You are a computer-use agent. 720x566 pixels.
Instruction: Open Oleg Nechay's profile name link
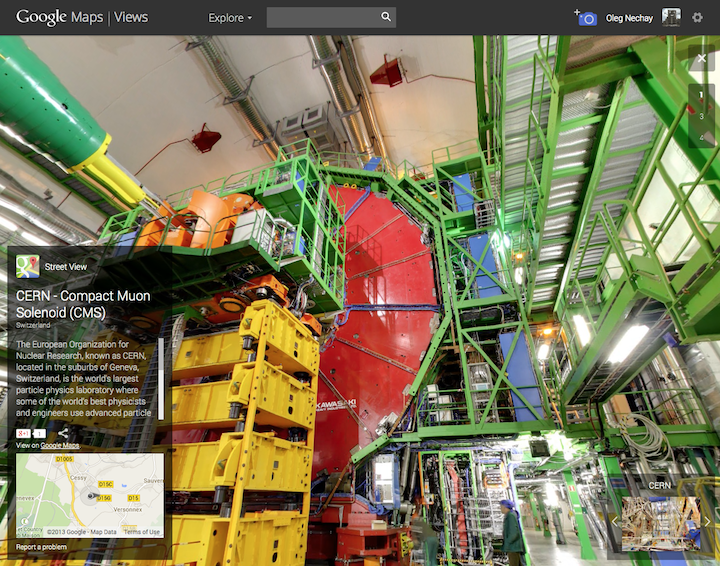click(629, 18)
